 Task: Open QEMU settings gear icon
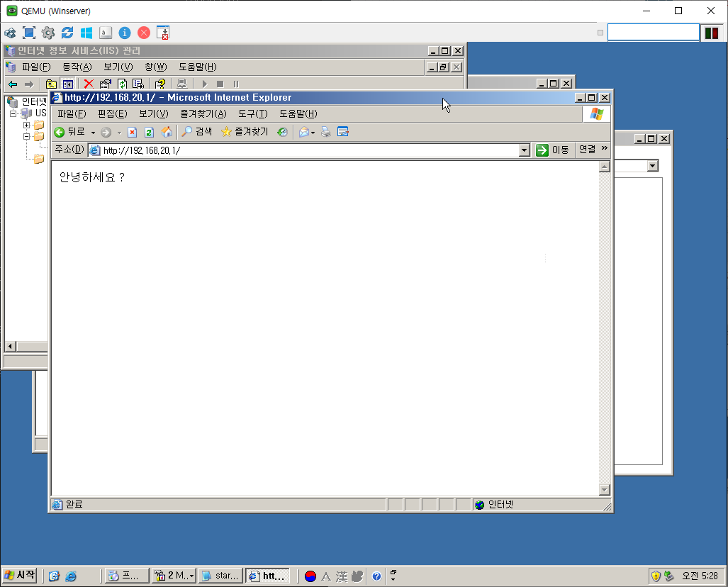(47, 33)
